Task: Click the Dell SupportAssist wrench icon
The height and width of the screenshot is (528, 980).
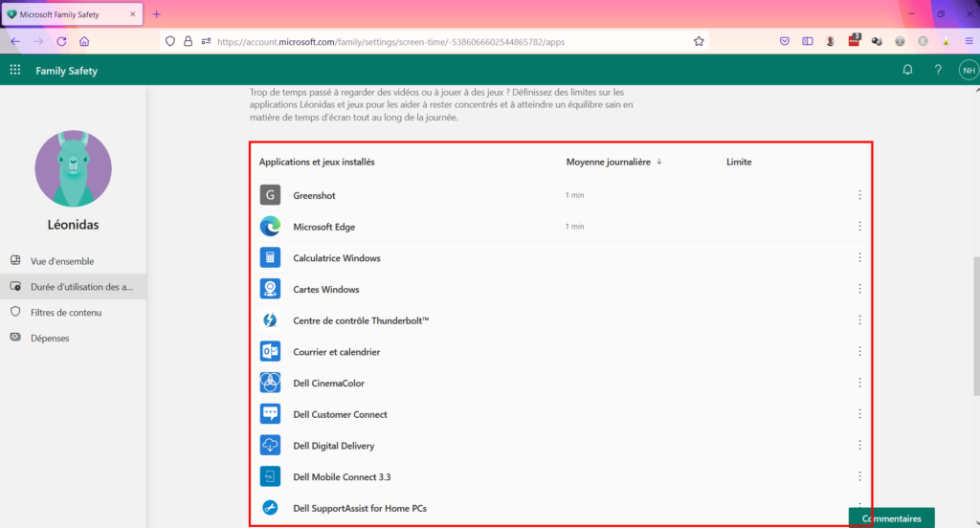Action: point(270,507)
